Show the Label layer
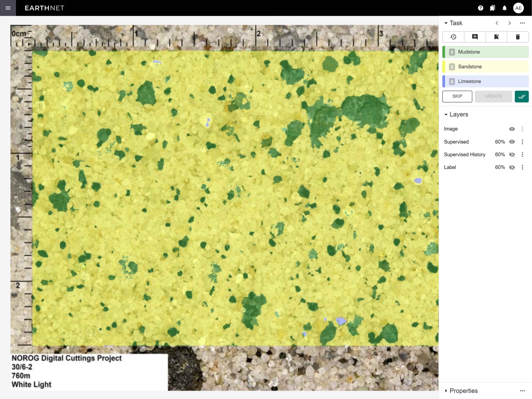The image size is (532, 399). click(512, 167)
